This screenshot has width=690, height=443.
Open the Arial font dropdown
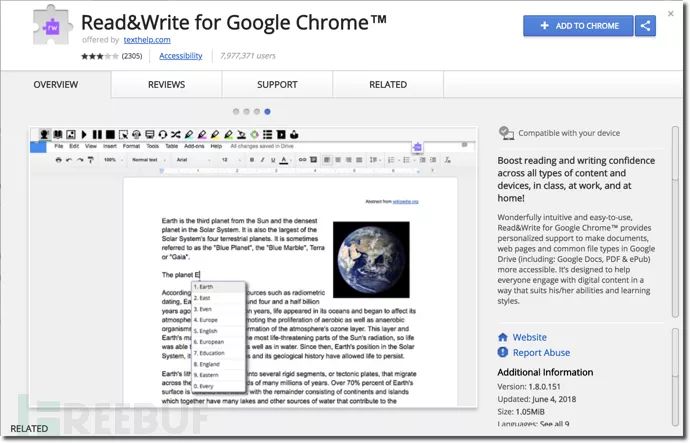point(194,160)
